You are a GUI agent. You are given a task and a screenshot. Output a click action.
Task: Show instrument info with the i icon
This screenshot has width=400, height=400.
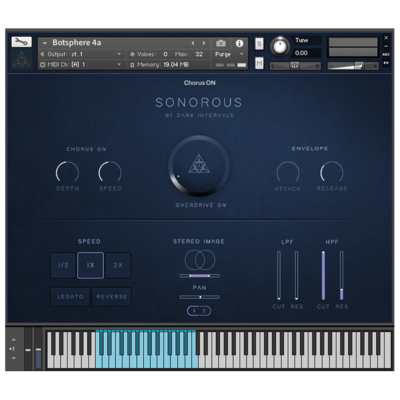click(x=239, y=43)
